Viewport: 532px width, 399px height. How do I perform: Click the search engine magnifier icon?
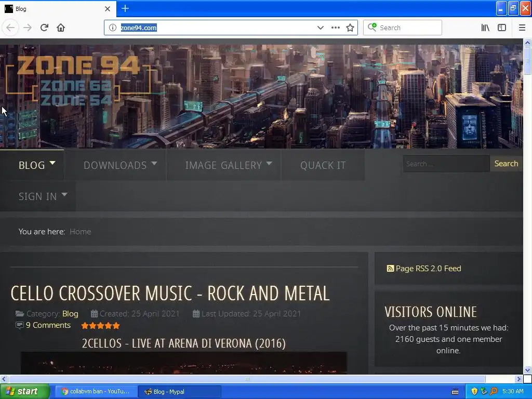coord(372,27)
